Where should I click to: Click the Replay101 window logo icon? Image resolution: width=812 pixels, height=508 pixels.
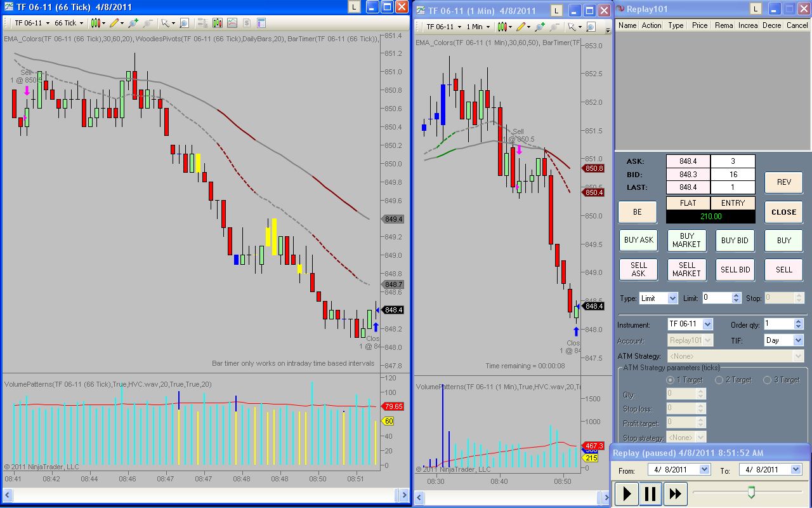pos(620,9)
